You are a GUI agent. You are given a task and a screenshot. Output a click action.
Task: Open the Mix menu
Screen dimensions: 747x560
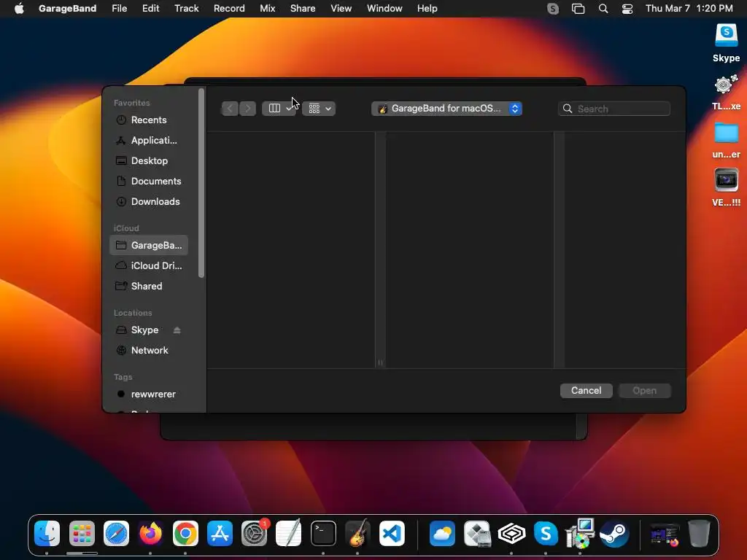click(x=267, y=9)
